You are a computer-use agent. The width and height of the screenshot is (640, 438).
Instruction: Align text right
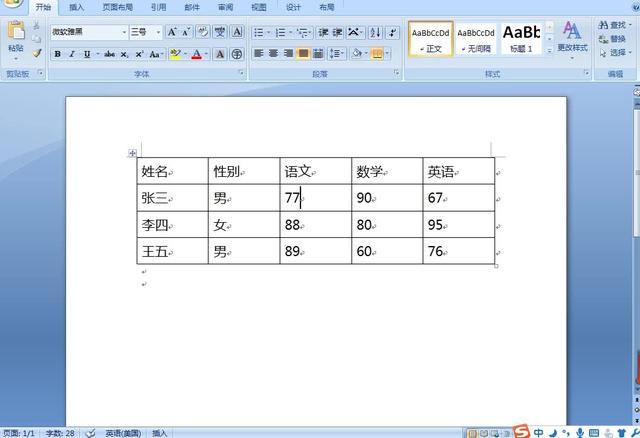[x=289, y=53]
